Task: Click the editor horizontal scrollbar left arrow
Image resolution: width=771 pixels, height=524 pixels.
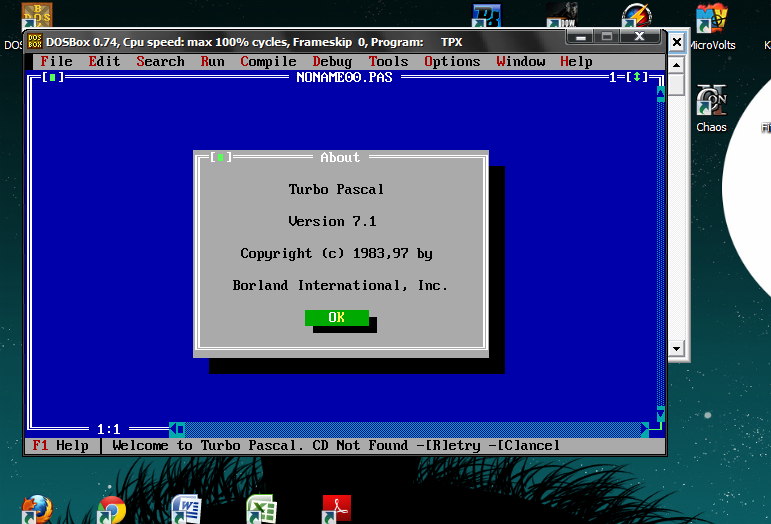Action: coord(173,430)
